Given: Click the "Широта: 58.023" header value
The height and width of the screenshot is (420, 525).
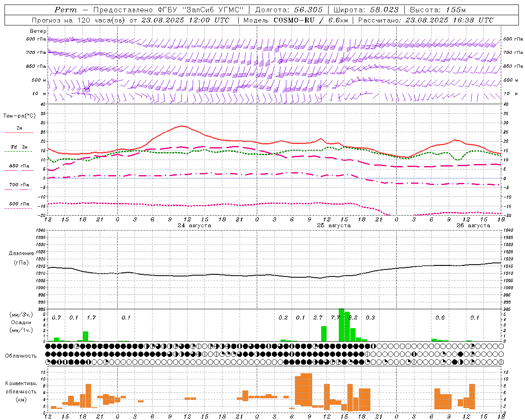Looking at the screenshot, I should pos(366,10).
